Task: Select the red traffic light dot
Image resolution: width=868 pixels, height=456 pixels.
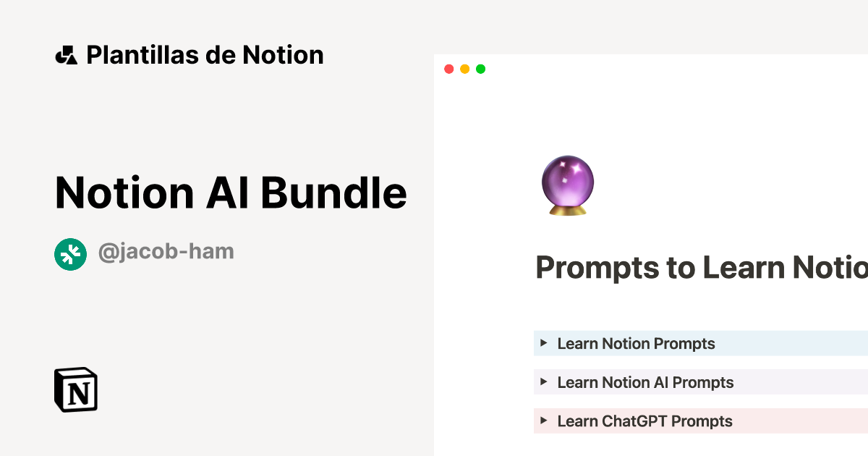Action: [449, 69]
